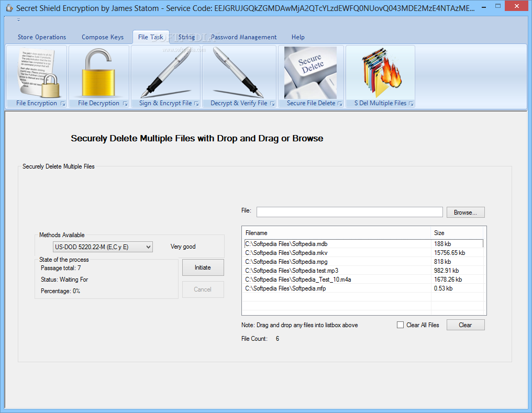
Task: Switch to the Compose Keys tab
Action: click(103, 37)
